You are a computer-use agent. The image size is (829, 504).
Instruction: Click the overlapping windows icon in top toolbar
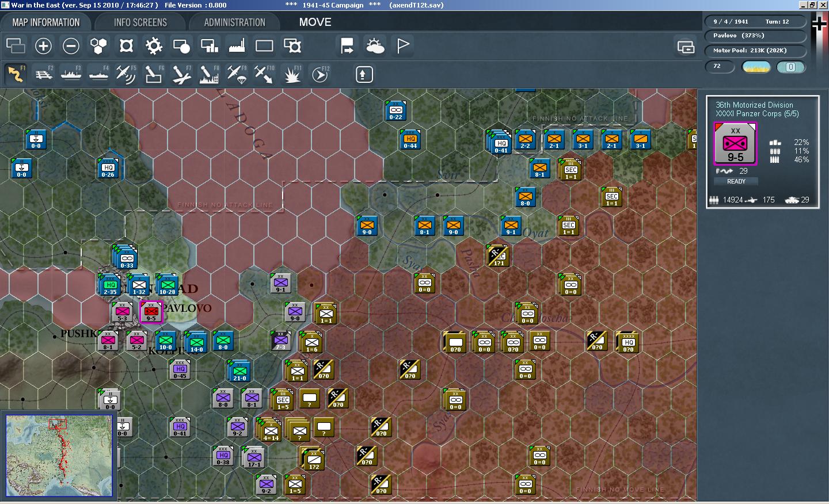16,45
